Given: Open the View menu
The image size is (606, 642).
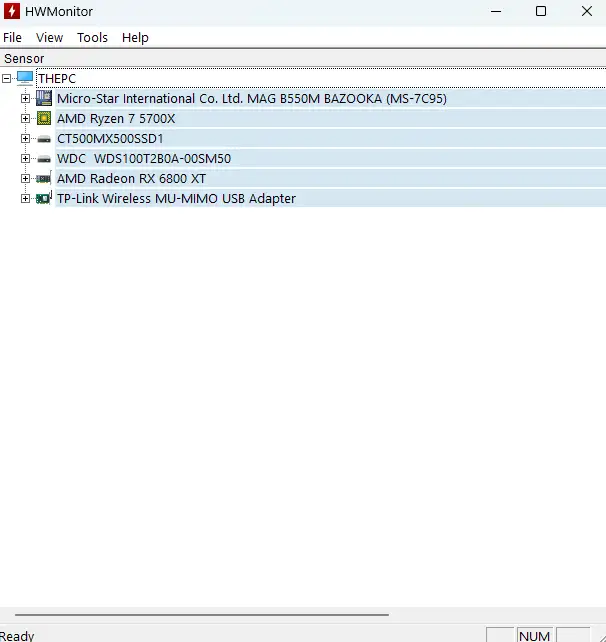Looking at the screenshot, I should pos(50,38).
